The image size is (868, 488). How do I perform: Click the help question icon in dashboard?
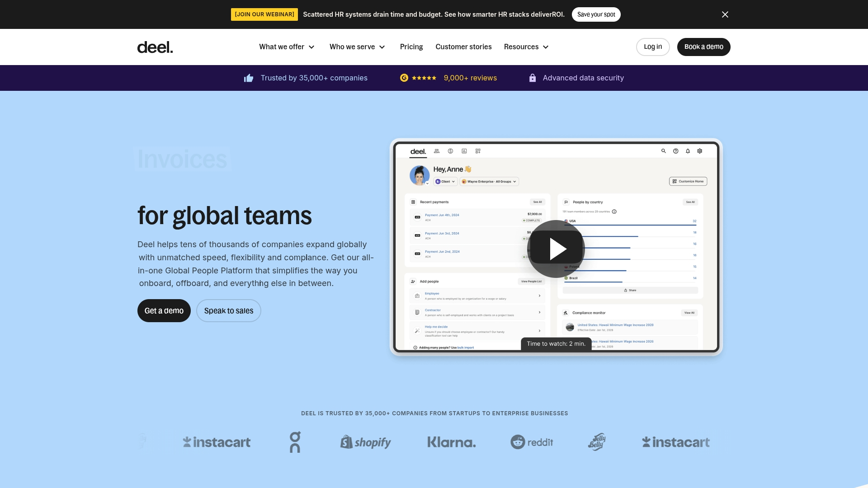[x=676, y=151]
